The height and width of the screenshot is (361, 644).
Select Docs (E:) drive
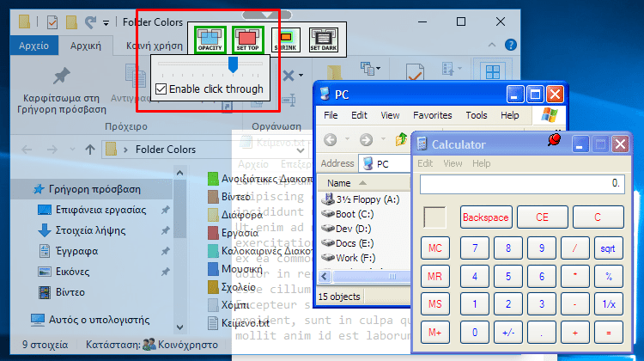[x=348, y=243]
